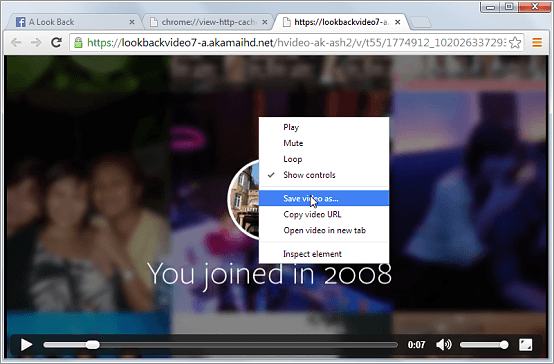This screenshot has height=364, width=554.
Task: Close the A Look Back tab
Action: pyautogui.click(x=132, y=22)
